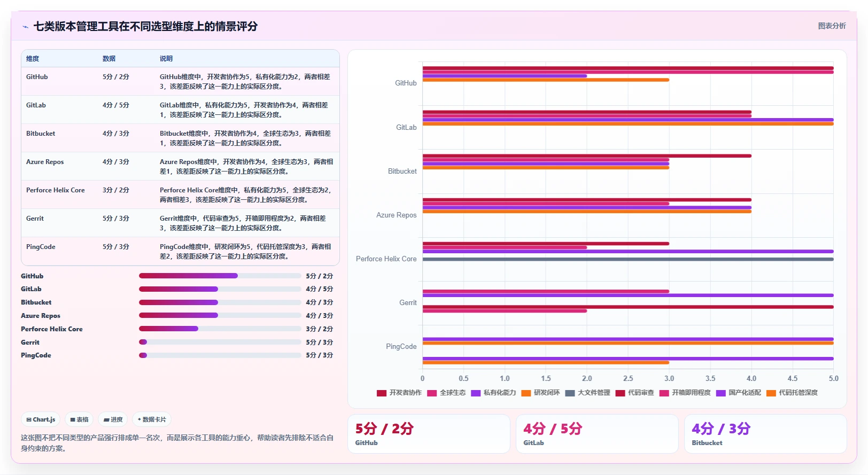Click the Perforce Helix Core progress bar
Screen dimensions: 868x475
pos(220,329)
